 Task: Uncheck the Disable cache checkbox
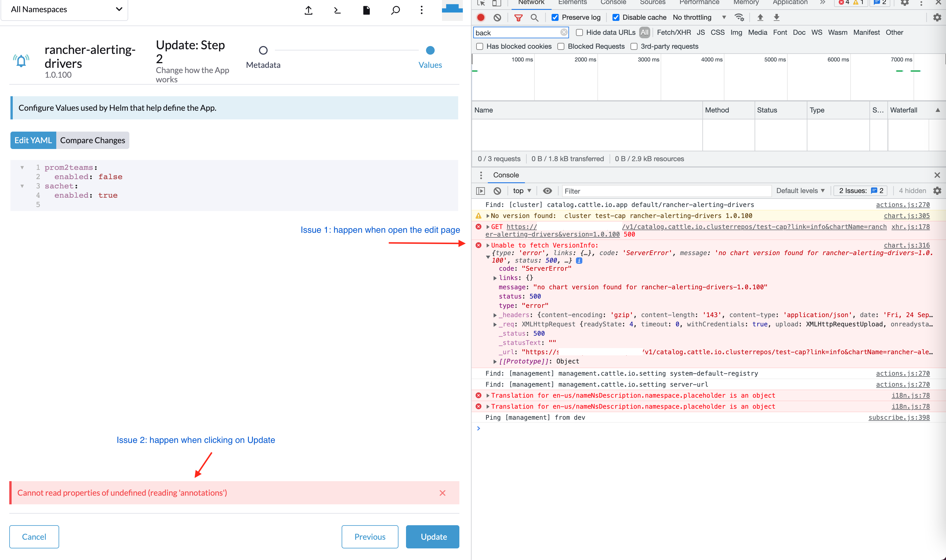click(x=616, y=17)
